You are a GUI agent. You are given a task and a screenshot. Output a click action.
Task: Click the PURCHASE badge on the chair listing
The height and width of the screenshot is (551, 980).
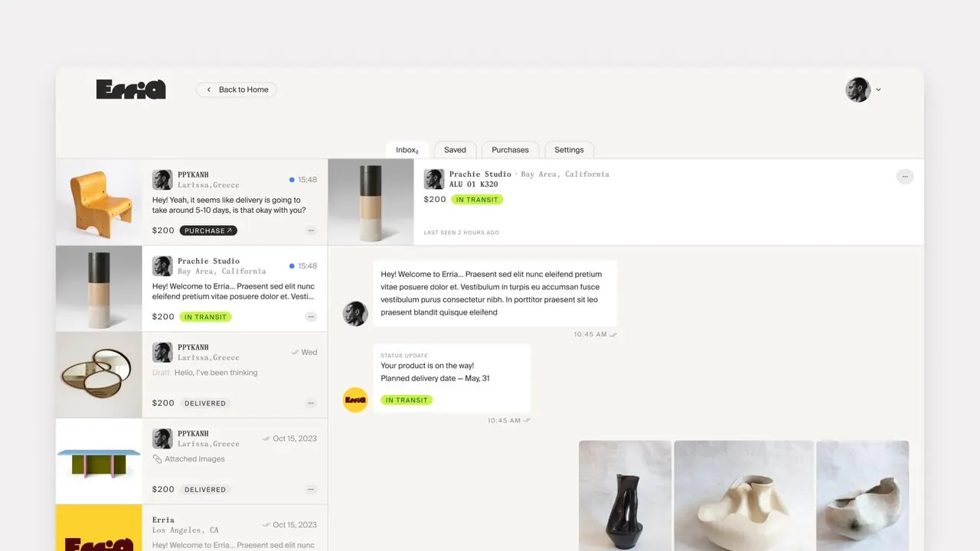[208, 230]
